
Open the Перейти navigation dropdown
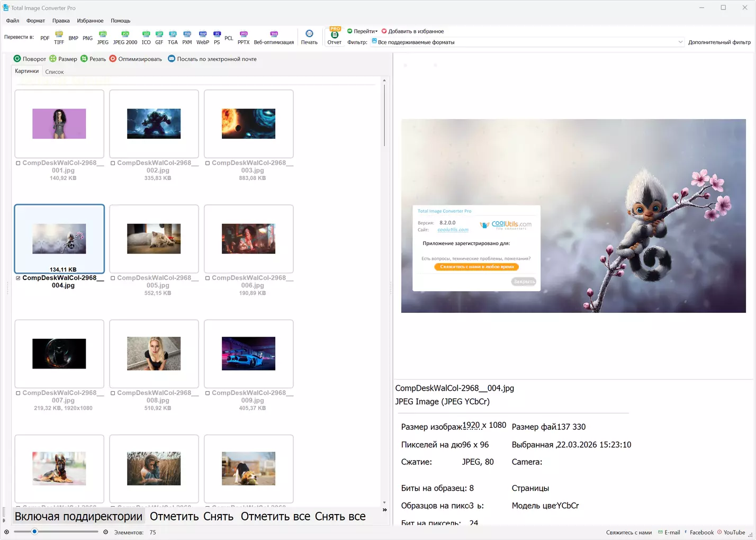[362, 31]
